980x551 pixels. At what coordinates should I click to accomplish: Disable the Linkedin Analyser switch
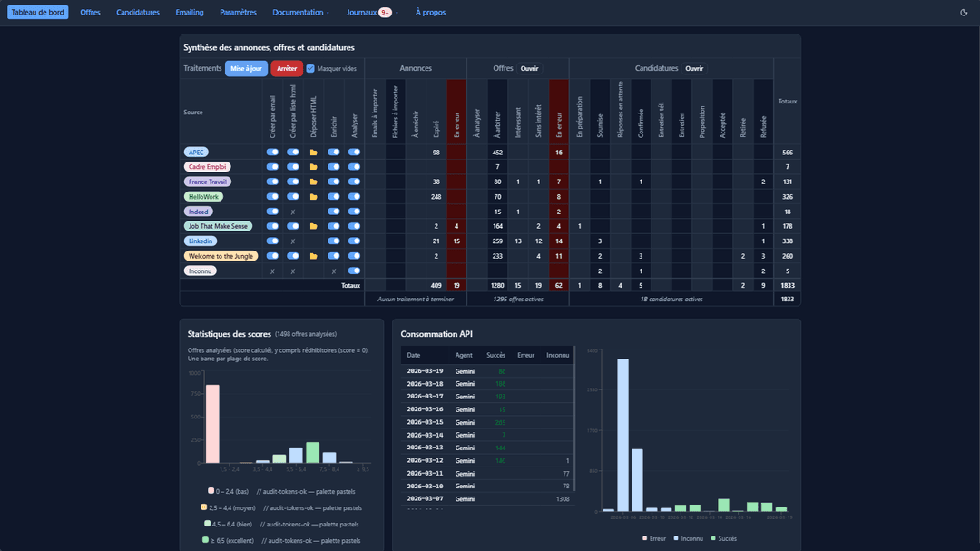click(354, 241)
